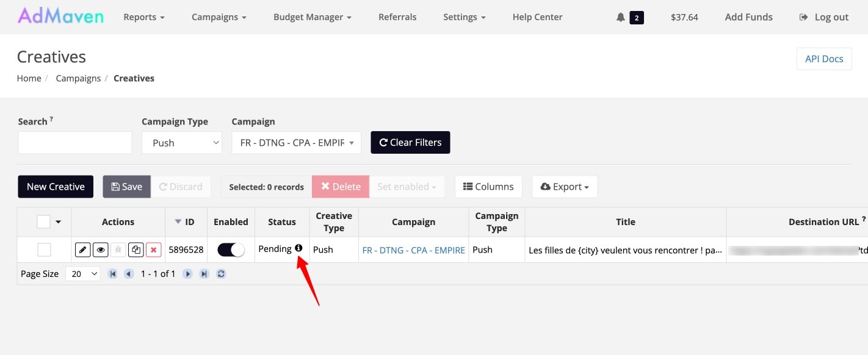Open the Export dropdown

click(564, 186)
